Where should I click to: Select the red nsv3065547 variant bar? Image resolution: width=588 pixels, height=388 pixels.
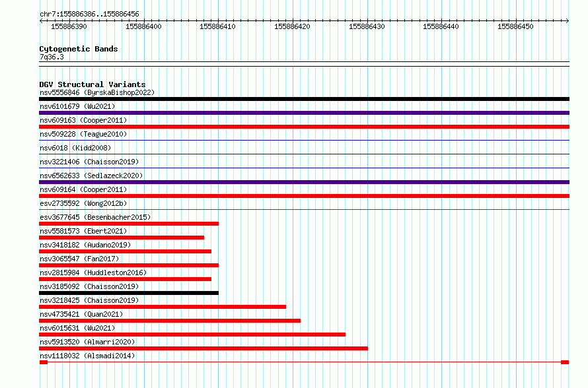click(x=129, y=265)
